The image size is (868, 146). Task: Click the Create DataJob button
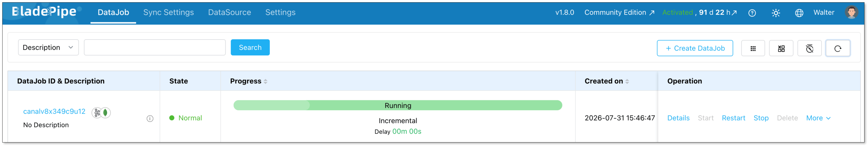[x=695, y=48]
